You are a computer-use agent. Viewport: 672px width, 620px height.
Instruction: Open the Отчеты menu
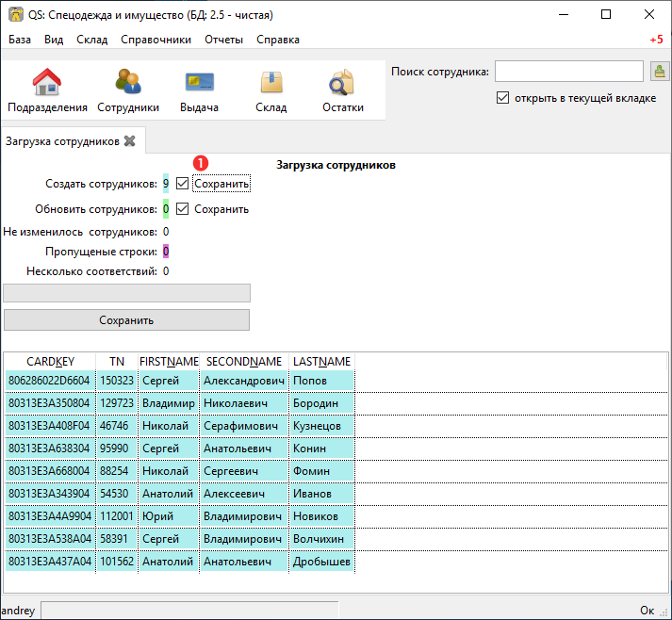pyautogui.click(x=223, y=40)
